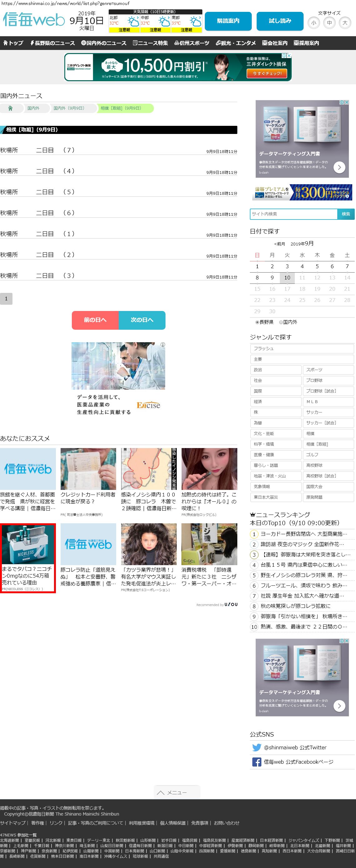
Task: Go to previous month via <前月
Action: [279, 244]
